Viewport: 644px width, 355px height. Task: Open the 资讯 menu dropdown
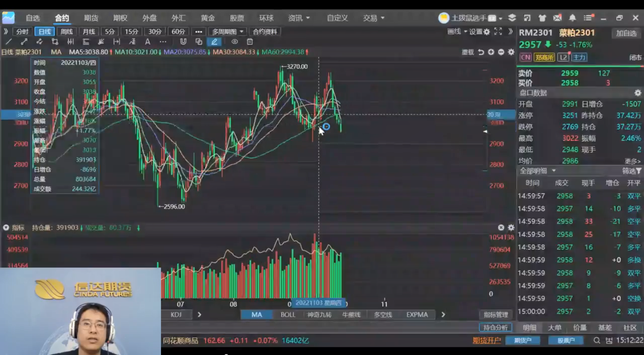coord(299,18)
